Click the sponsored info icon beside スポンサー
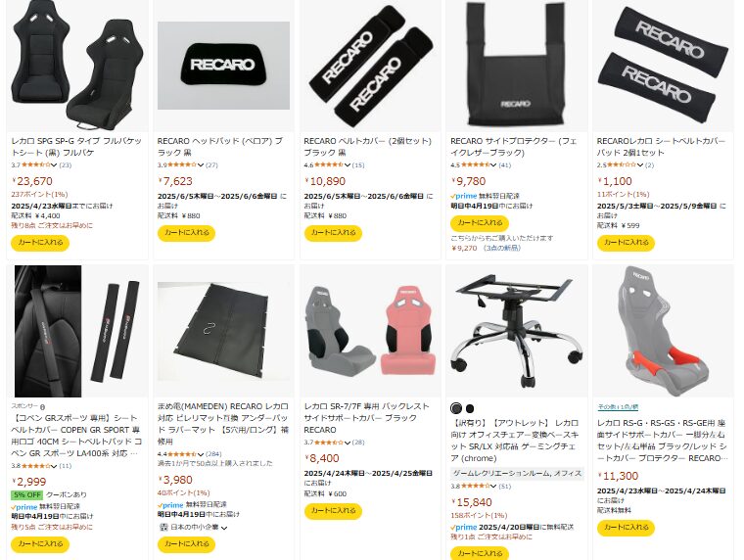The width and height of the screenshot is (744, 560). pos(42,406)
